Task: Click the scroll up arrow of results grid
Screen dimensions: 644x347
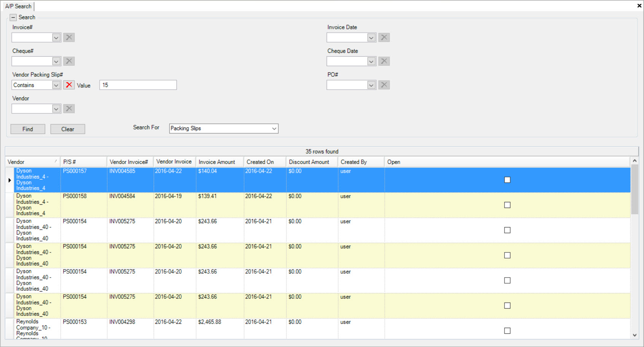Action: [x=634, y=161]
